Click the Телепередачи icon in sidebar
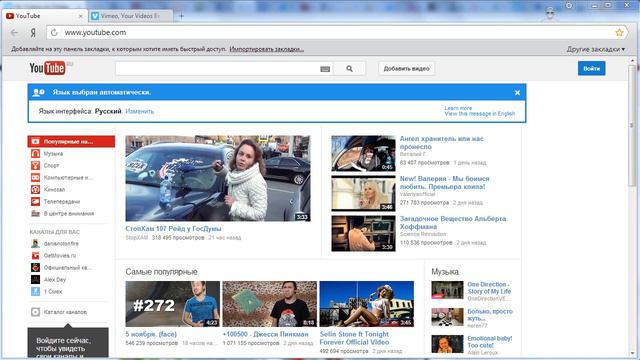The width and height of the screenshot is (640, 360). 36,201
